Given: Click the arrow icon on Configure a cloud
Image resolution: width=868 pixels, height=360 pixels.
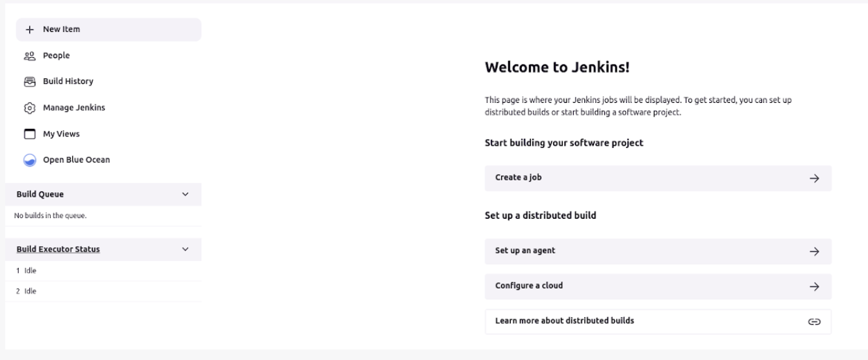Looking at the screenshot, I should (x=814, y=286).
